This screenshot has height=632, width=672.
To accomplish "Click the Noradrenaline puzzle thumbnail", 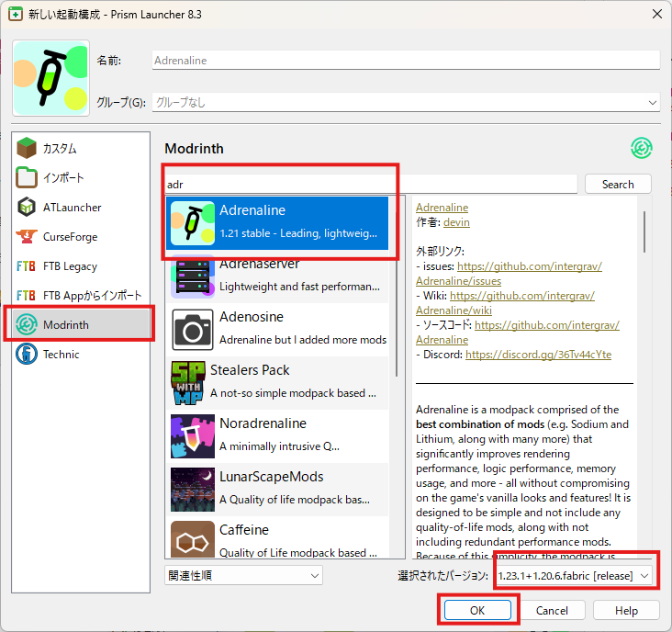I will coord(193,436).
